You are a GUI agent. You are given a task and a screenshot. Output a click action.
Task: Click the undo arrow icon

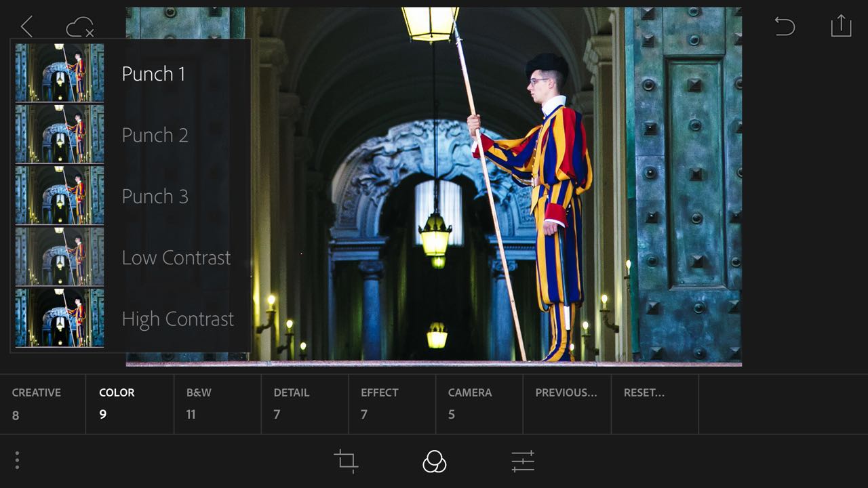click(x=785, y=26)
